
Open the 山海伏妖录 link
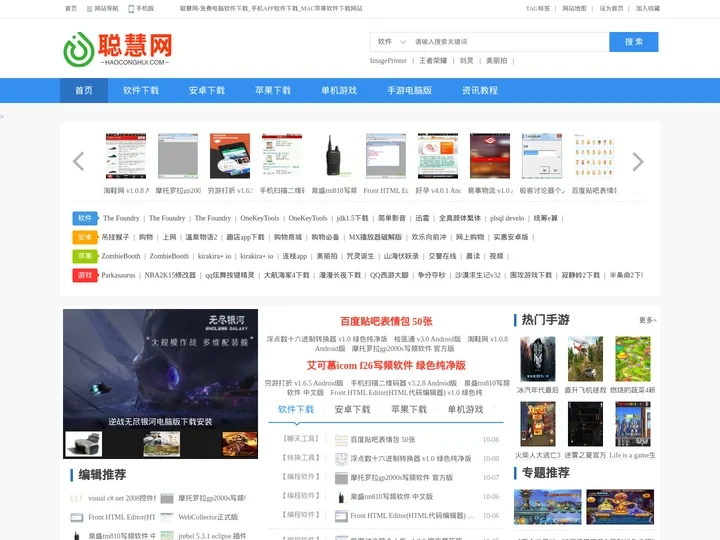click(x=401, y=256)
